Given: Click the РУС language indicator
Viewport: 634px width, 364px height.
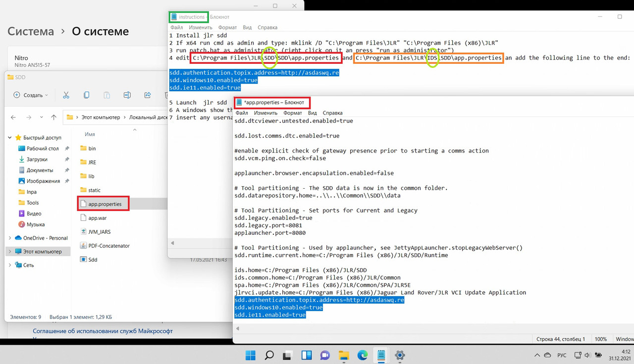Looking at the screenshot, I should coord(562,356).
